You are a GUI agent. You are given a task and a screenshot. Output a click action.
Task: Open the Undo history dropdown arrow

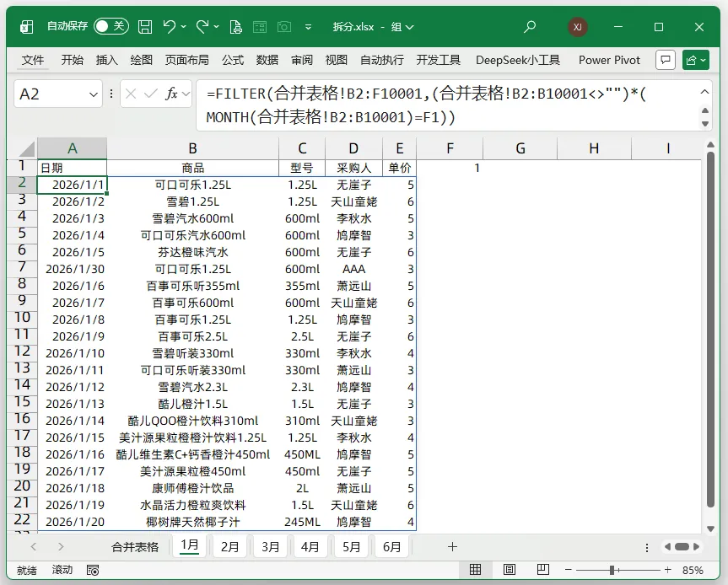point(183,27)
